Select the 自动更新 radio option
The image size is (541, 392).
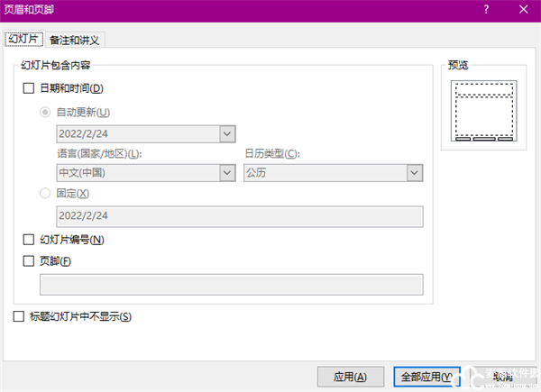tap(45, 112)
